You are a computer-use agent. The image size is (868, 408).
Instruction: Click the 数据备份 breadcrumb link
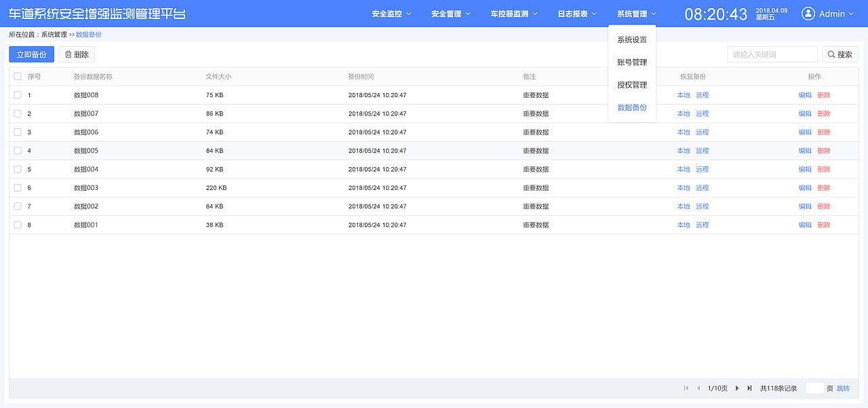click(89, 34)
